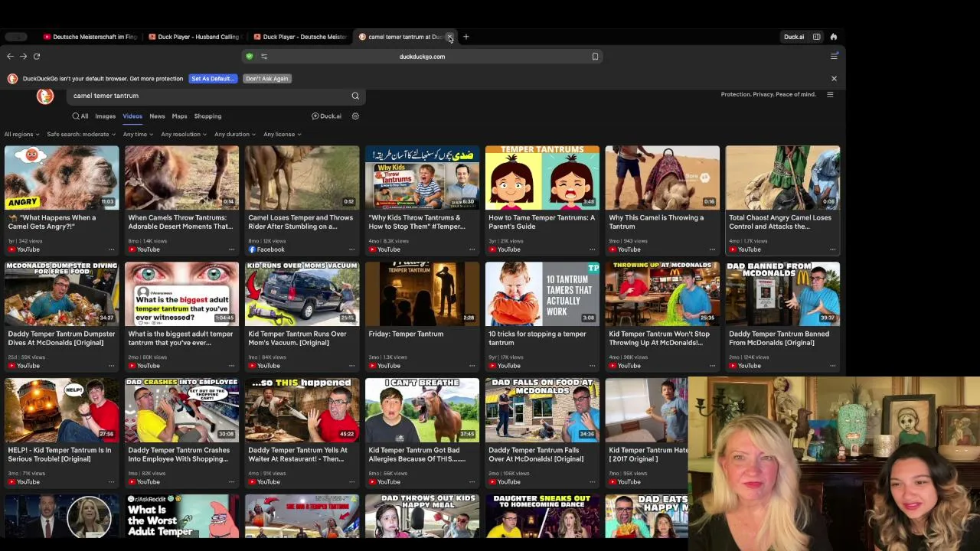Dismiss the default browser banner
Image resolution: width=980 pixels, height=551 pixels.
pos(834,78)
